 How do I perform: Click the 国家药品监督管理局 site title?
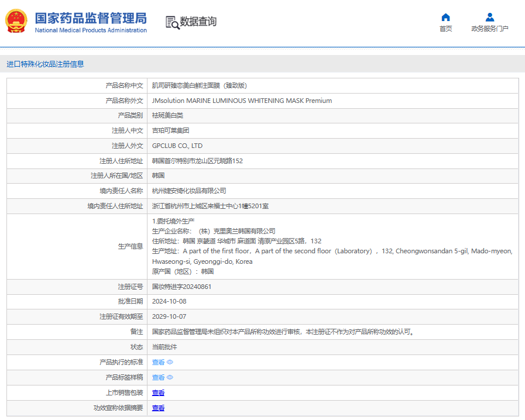coord(91,18)
